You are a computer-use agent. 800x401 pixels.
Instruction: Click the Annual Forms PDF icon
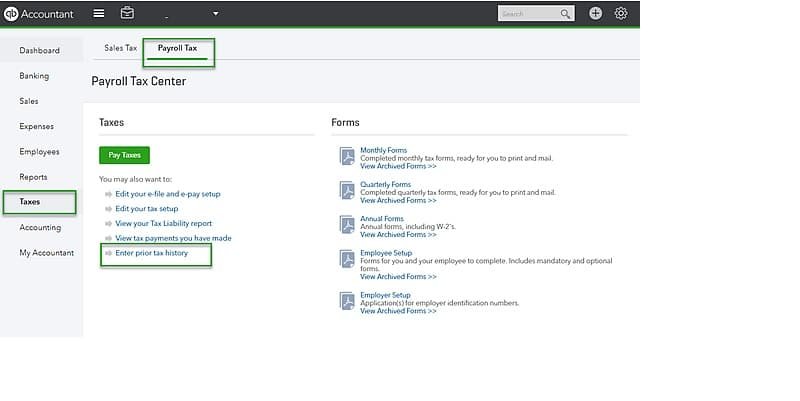pyautogui.click(x=347, y=224)
